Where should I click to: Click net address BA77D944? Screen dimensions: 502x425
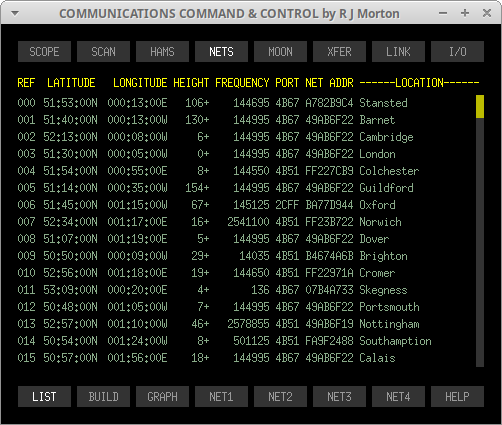tap(329, 205)
